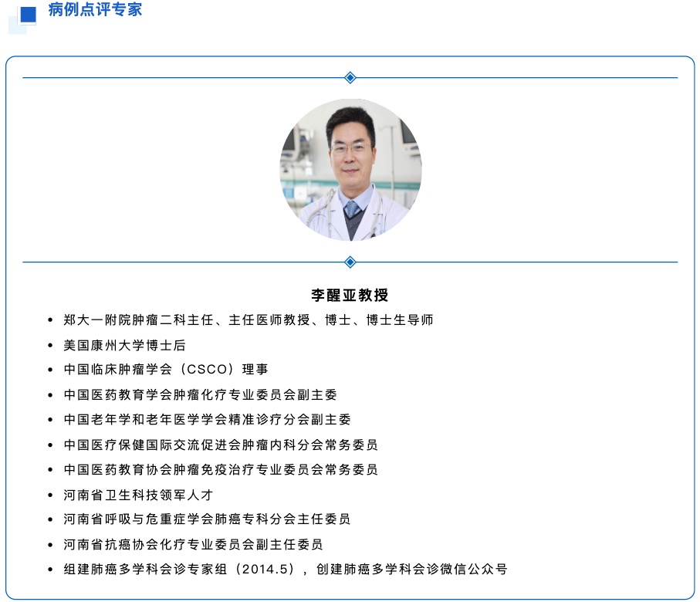Click the blue square icon beside 病例点评专家
700x602 pixels.
pyautogui.click(x=27, y=13)
